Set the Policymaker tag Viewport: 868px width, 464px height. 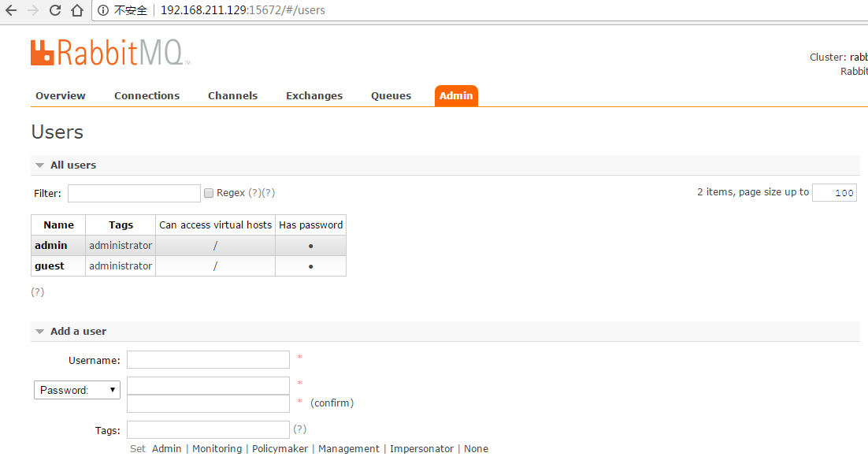tap(280, 448)
